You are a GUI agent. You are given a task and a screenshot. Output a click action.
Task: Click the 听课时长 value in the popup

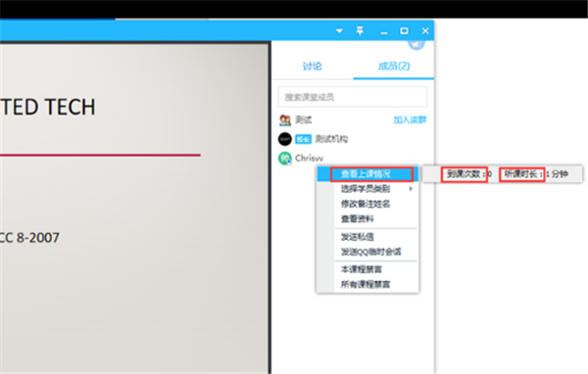(x=558, y=174)
